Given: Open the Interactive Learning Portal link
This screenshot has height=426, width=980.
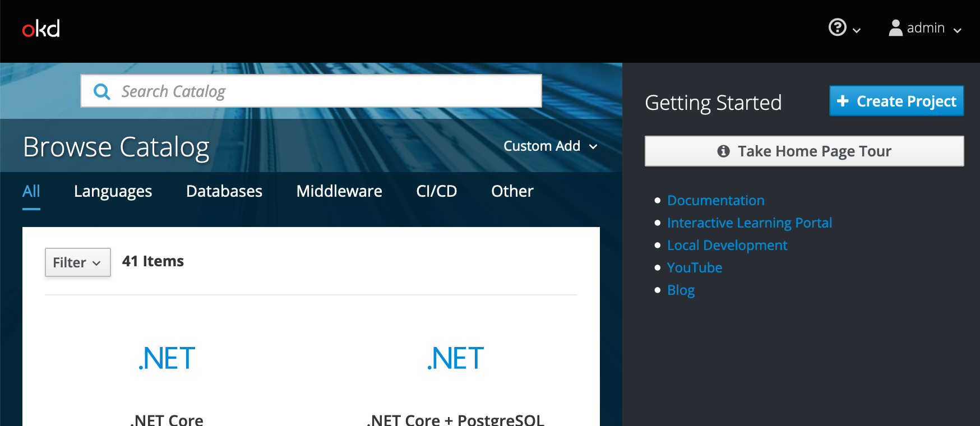Looking at the screenshot, I should point(749,223).
